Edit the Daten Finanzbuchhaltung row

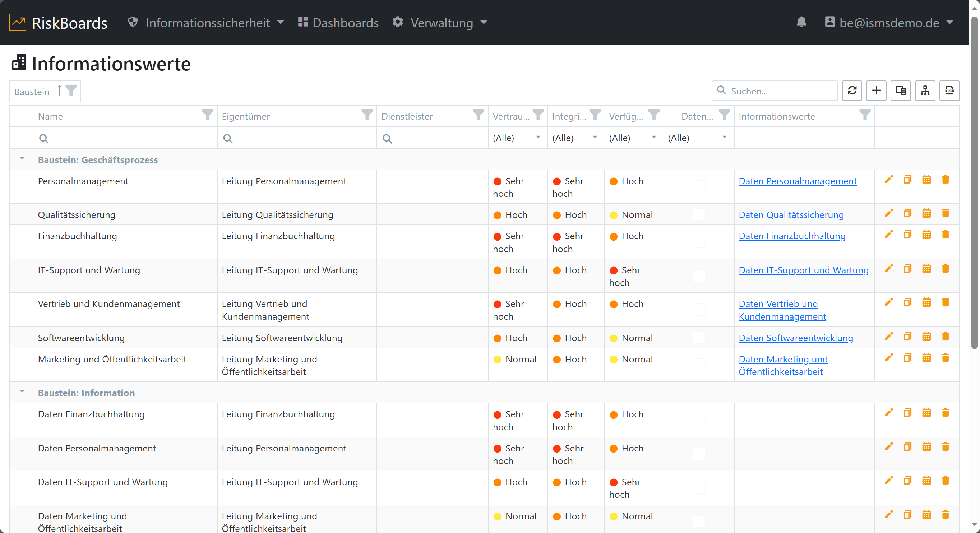889,413
